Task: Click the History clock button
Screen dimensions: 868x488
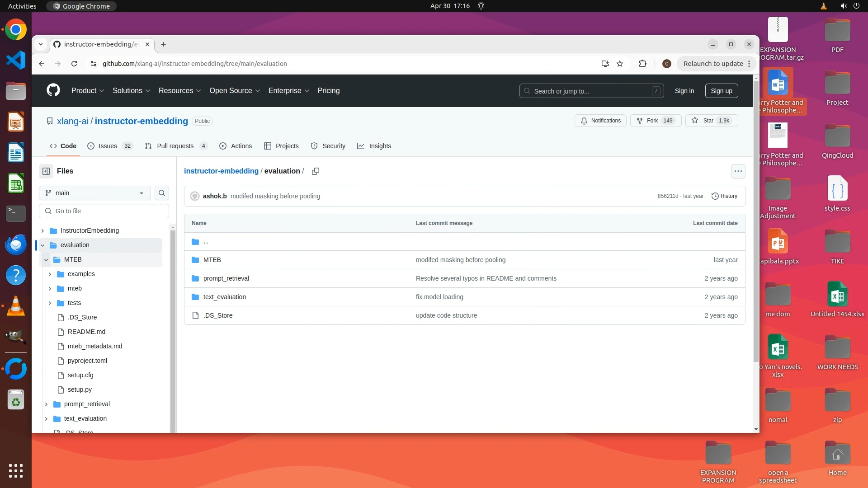Action: (724, 196)
